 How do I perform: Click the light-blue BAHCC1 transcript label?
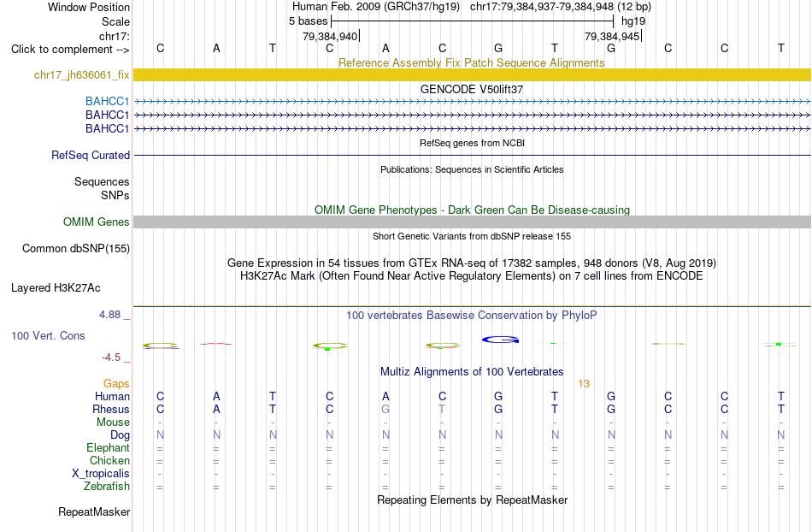[x=107, y=101]
